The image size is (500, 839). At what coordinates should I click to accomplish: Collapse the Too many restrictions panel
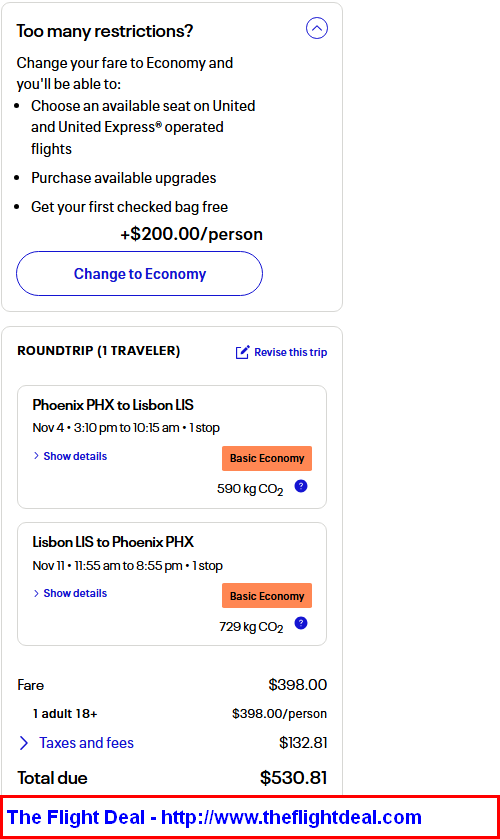click(316, 28)
